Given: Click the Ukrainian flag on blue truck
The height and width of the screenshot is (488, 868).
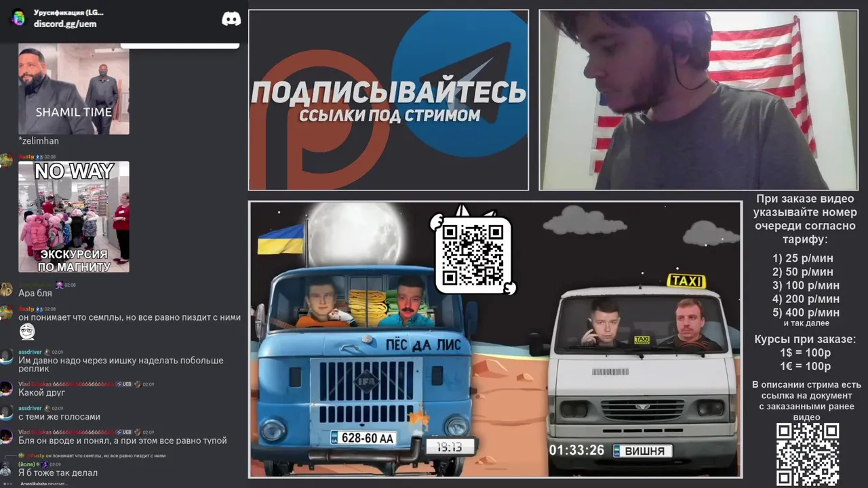Looking at the screenshot, I should [281, 239].
